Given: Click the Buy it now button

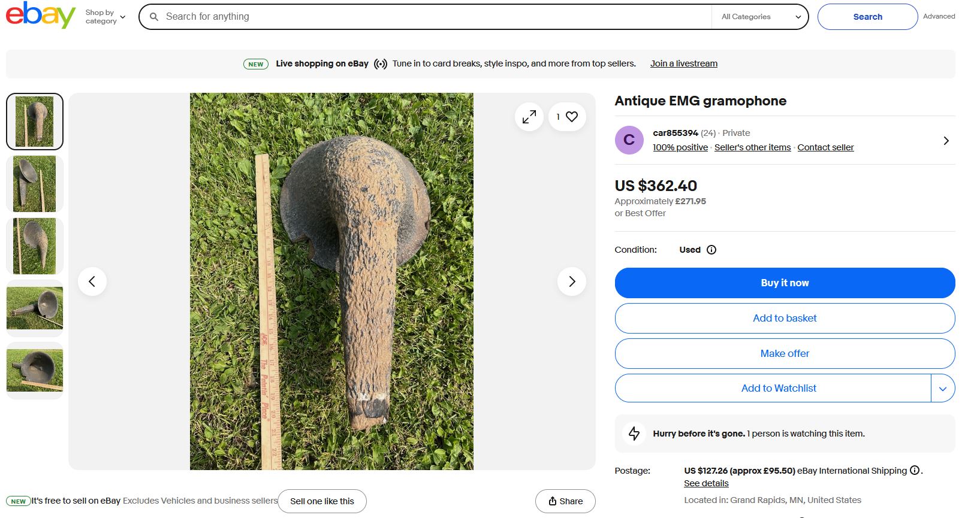Looking at the screenshot, I should click(785, 283).
